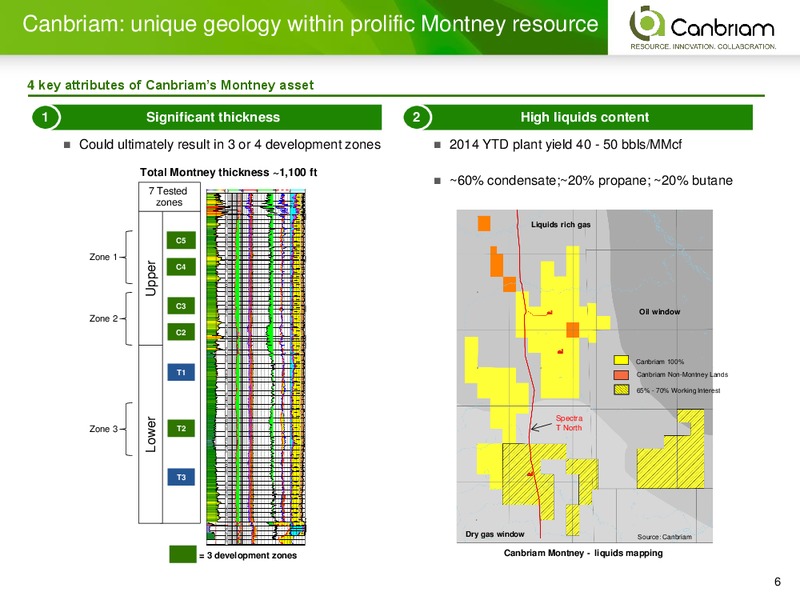Click the yellow Canbriam 100% legend swatch
Viewport: 800px width, 600px height.
pos(621,361)
